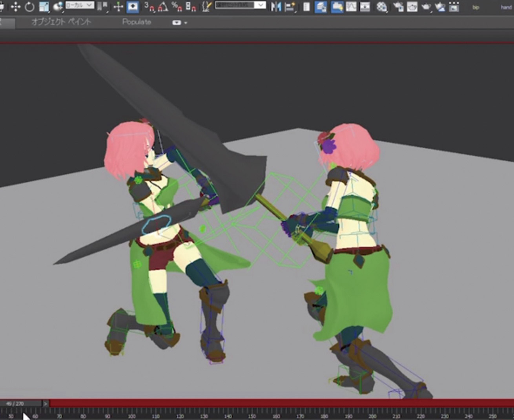Toggle Select and Manipulate crosshair icon
The height and width of the screenshot is (420, 514).
pos(118,7)
